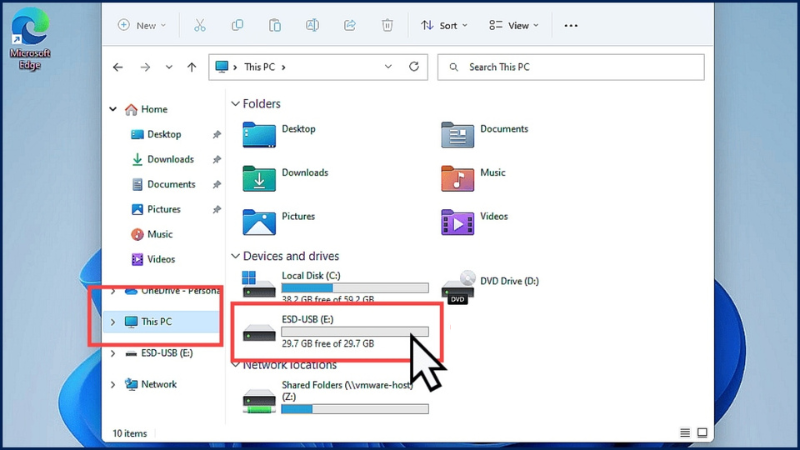Click the Paste clipboard icon
This screenshot has width=800, height=450.
(x=275, y=25)
